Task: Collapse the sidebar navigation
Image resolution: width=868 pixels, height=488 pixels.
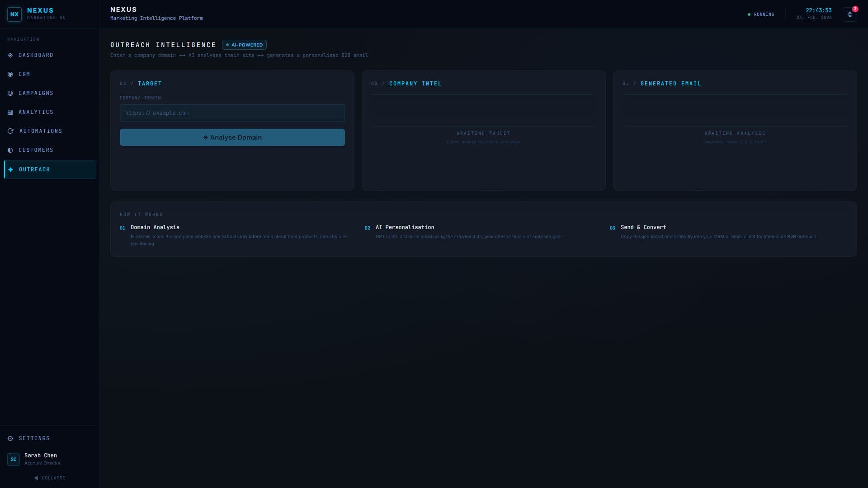Action: [x=49, y=478]
